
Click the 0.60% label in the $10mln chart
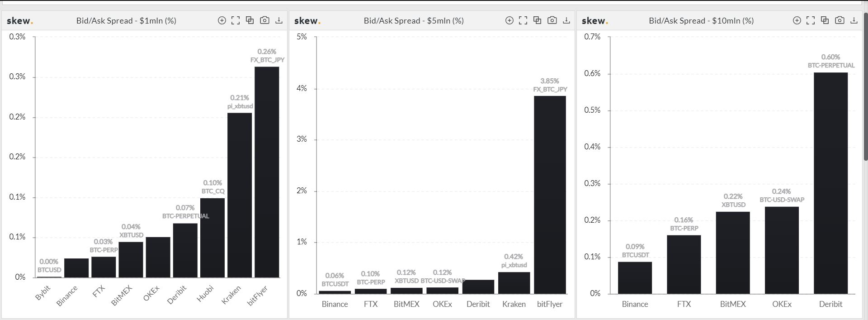pyautogui.click(x=830, y=57)
